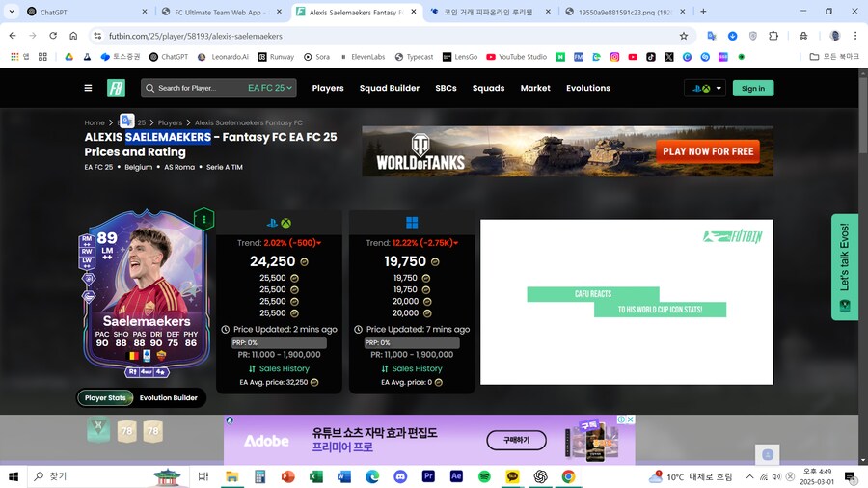Click the Serie A TIM league link

[224, 167]
